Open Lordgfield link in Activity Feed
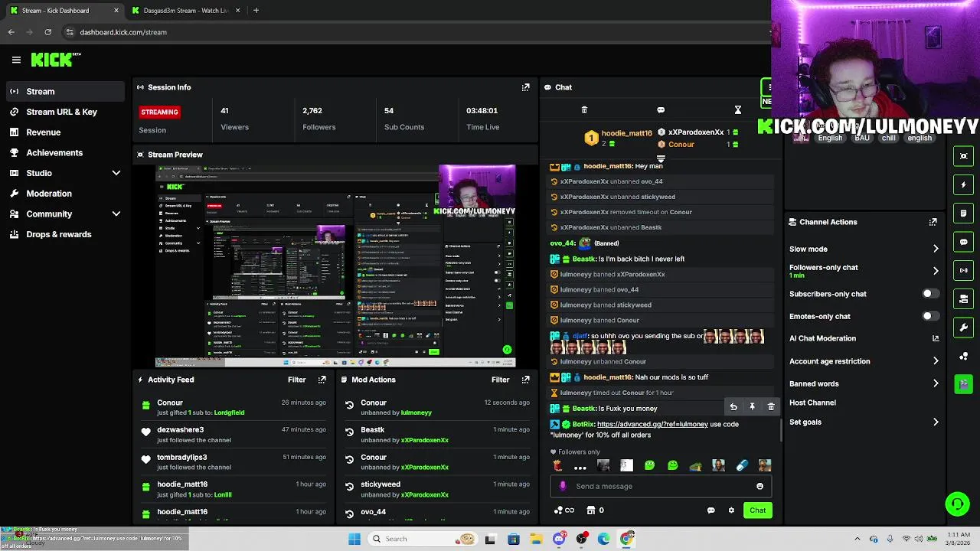The width and height of the screenshot is (980, 551). [229, 412]
